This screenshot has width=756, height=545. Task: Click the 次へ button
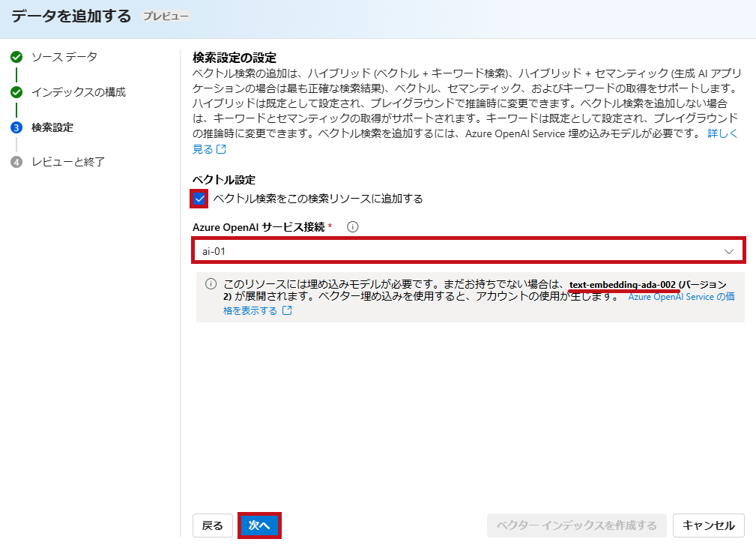(x=259, y=526)
